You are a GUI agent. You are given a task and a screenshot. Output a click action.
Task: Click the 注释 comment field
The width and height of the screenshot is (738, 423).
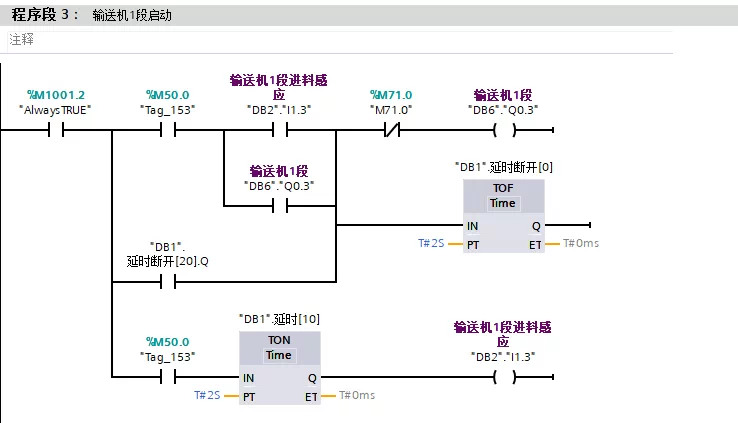pos(340,40)
